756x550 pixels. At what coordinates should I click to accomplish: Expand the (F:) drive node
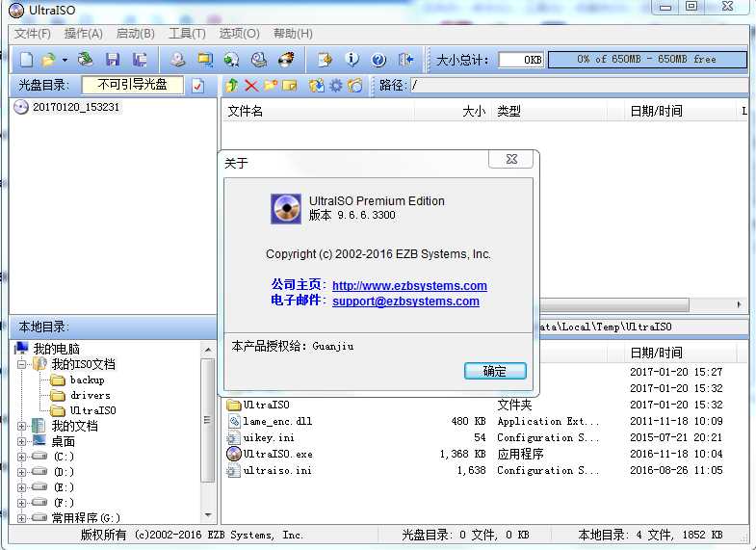[22, 503]
